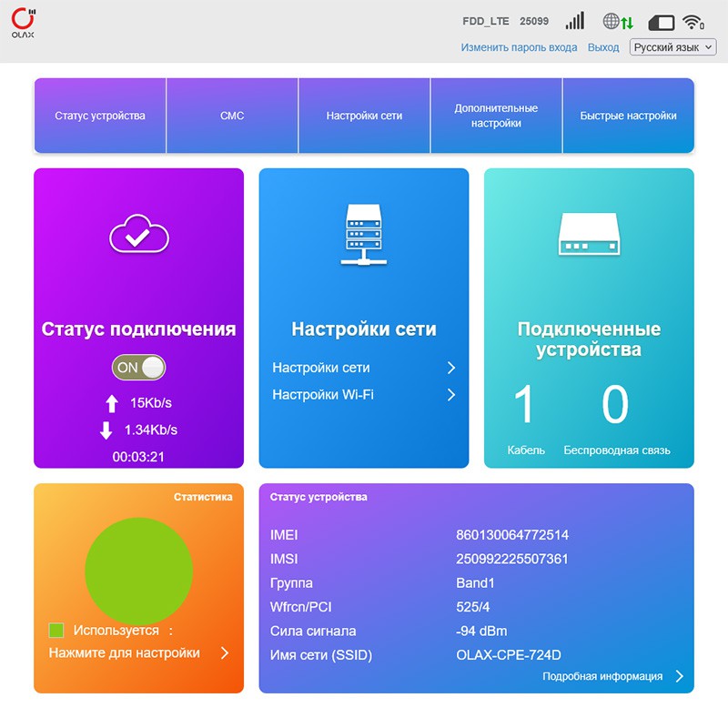728x728 pixels.
Task: Click the Выход logout link
Action: tap(603, 47)
